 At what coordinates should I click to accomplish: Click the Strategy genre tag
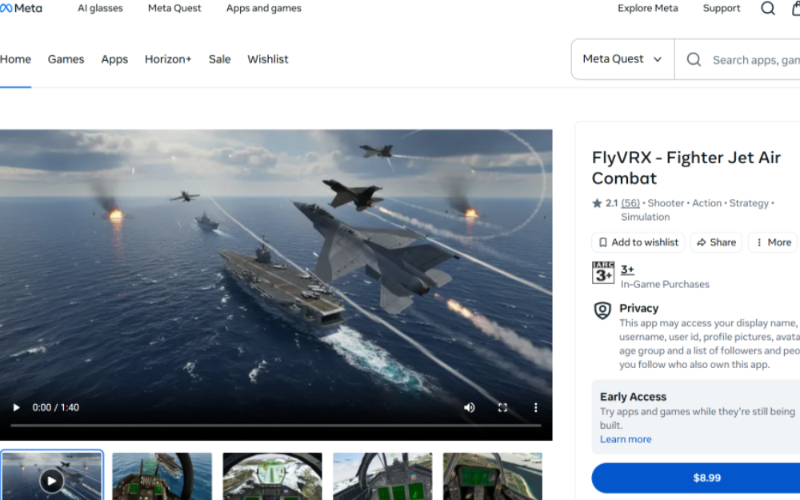[748, 203]
